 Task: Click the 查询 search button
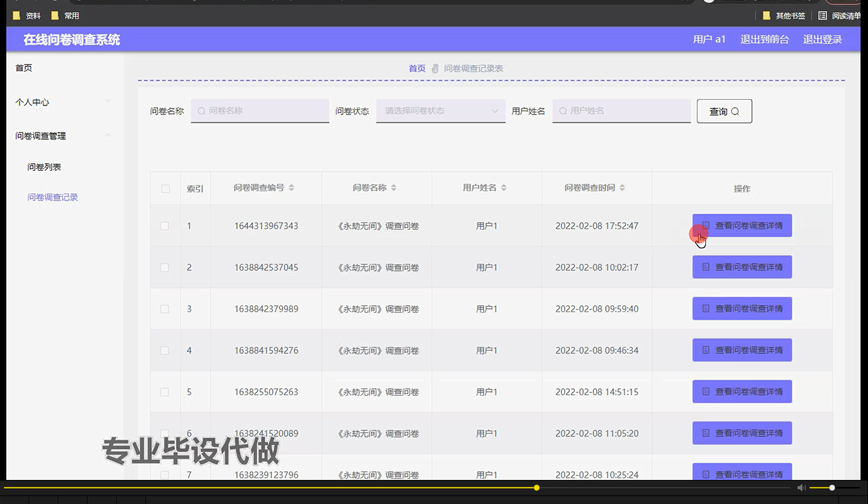click(724, 111)
